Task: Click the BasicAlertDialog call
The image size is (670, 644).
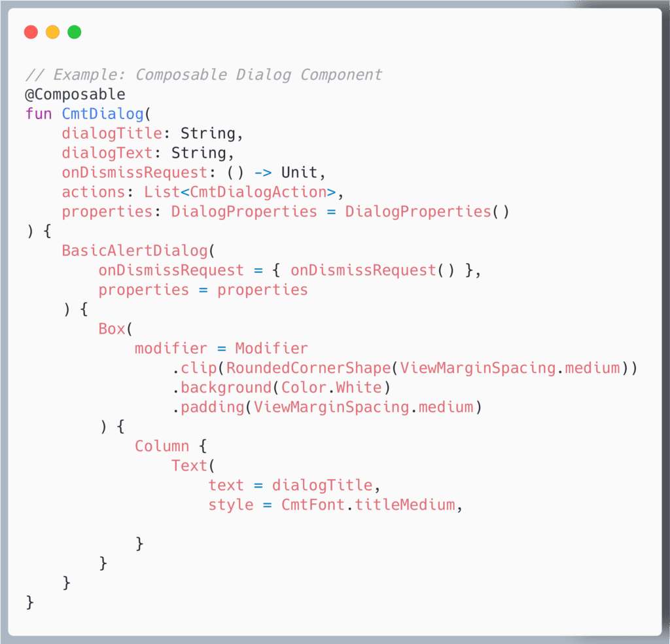Action: click(134, 251)
